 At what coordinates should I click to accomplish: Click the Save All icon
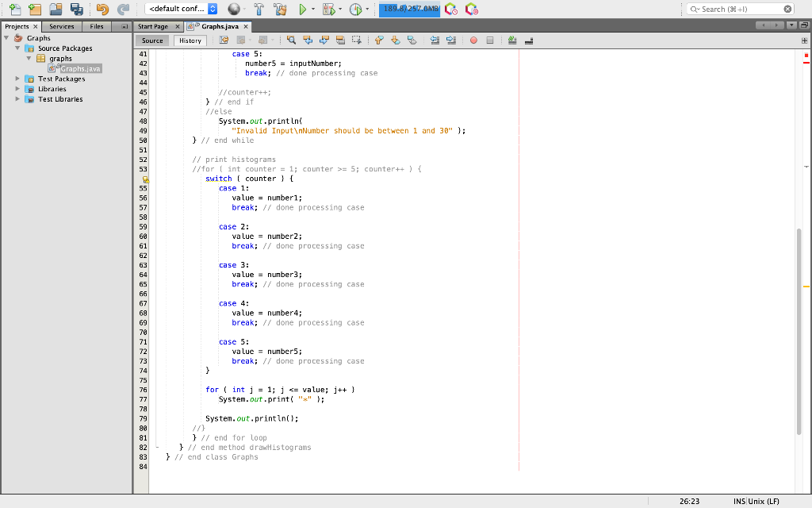click(76, 10)
